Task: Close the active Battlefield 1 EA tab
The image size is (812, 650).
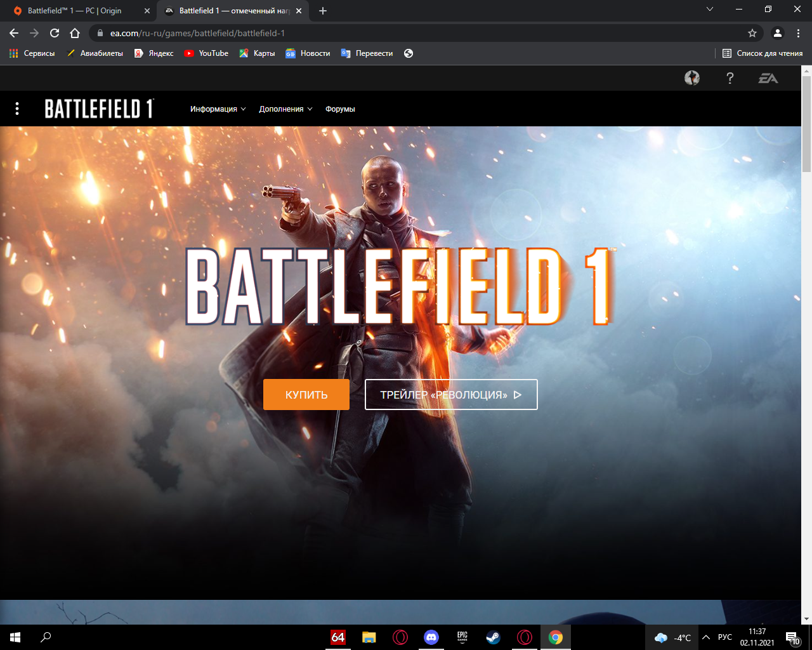Action: pos(299,11)
